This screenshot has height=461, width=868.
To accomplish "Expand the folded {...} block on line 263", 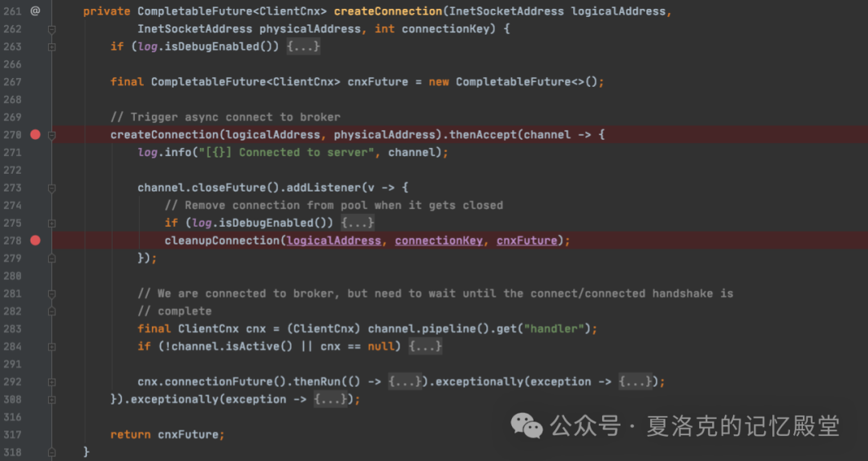I will point(303,47).
